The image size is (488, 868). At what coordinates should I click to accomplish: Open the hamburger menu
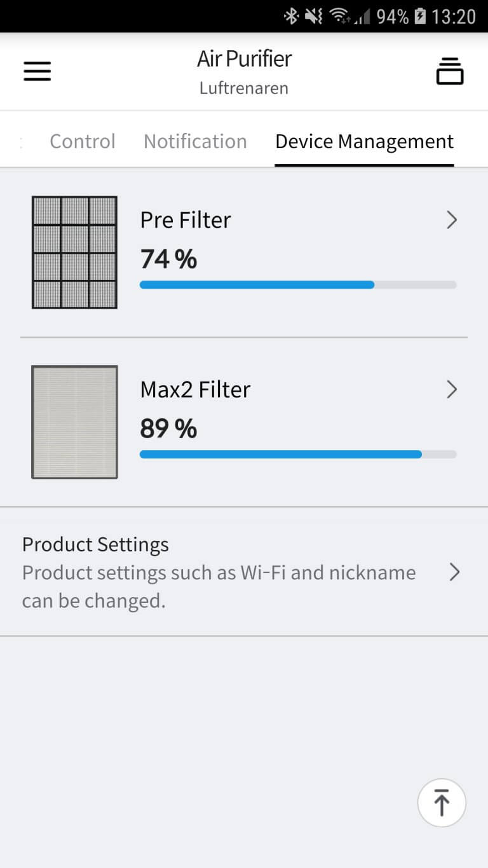pos(37,71)
